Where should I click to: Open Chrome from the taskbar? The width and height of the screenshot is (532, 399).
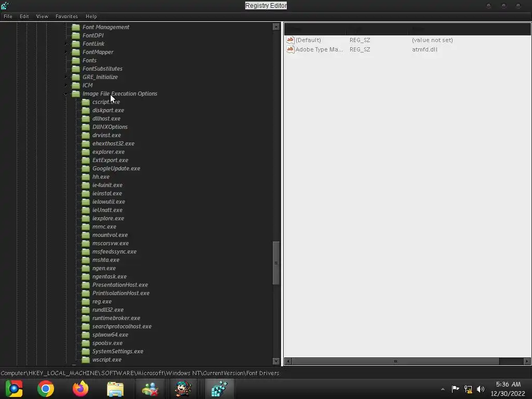pos(46,389)
